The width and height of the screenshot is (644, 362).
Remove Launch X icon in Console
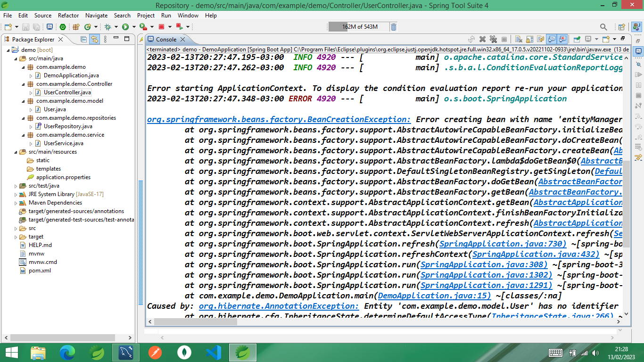482,39
